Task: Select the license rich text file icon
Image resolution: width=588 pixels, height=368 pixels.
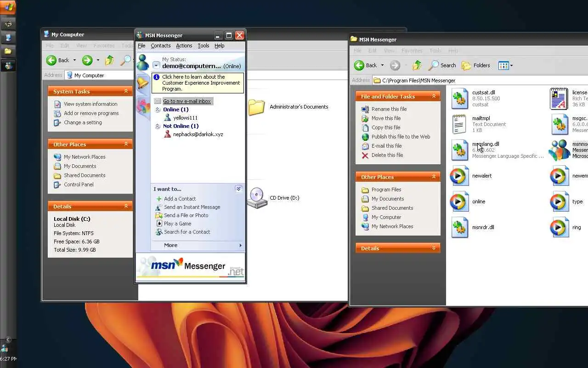Action: tap(559, 98)
